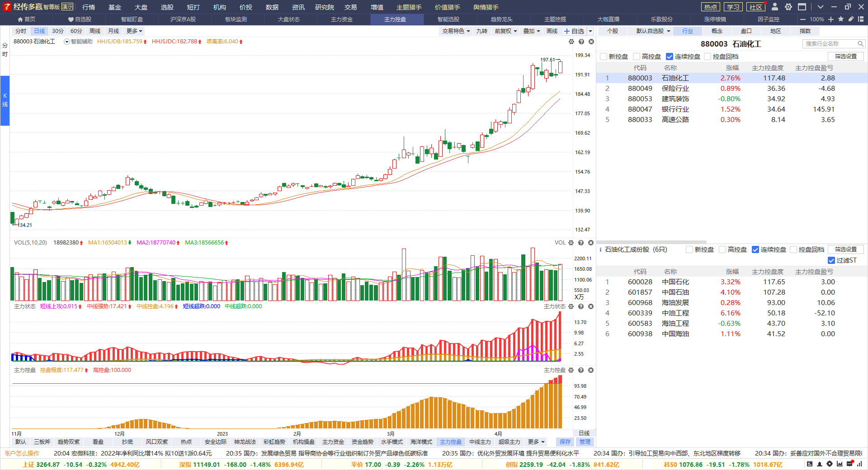Expand the 智能辅助 toggle arrow

67,42
